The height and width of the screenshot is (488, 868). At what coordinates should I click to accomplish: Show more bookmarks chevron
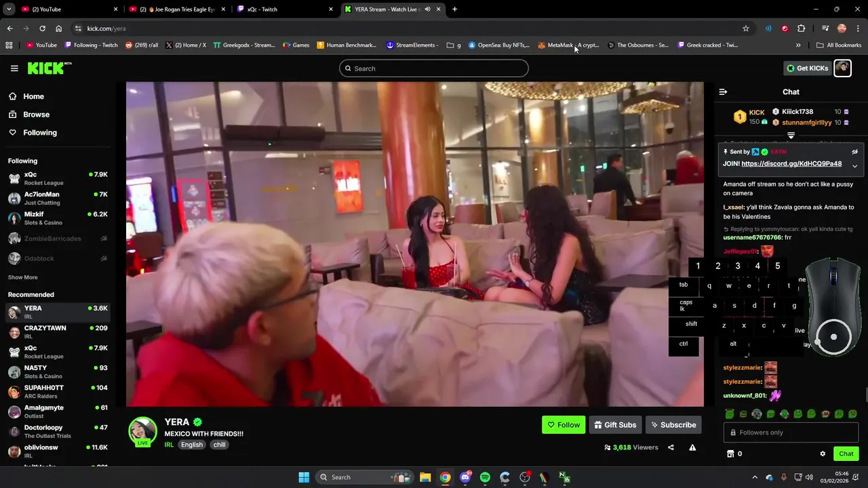pyautogui.click(x=798, y=45)
